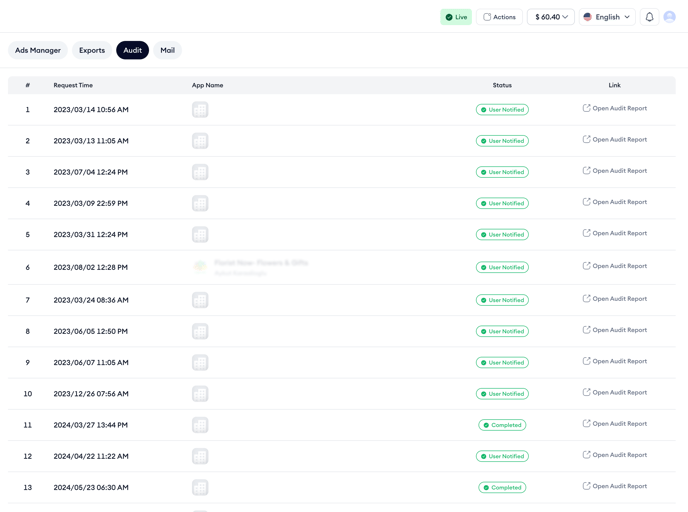This screenshot has width=688, height=512.
Task: Open the user profile avatar
Action: click(670, 17)
